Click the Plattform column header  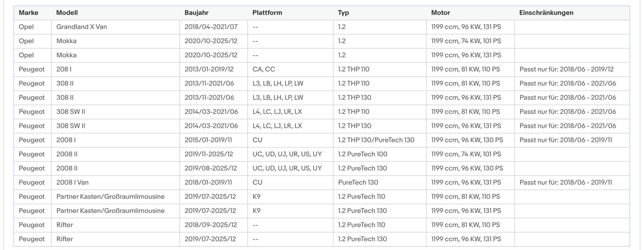point(267,13)
